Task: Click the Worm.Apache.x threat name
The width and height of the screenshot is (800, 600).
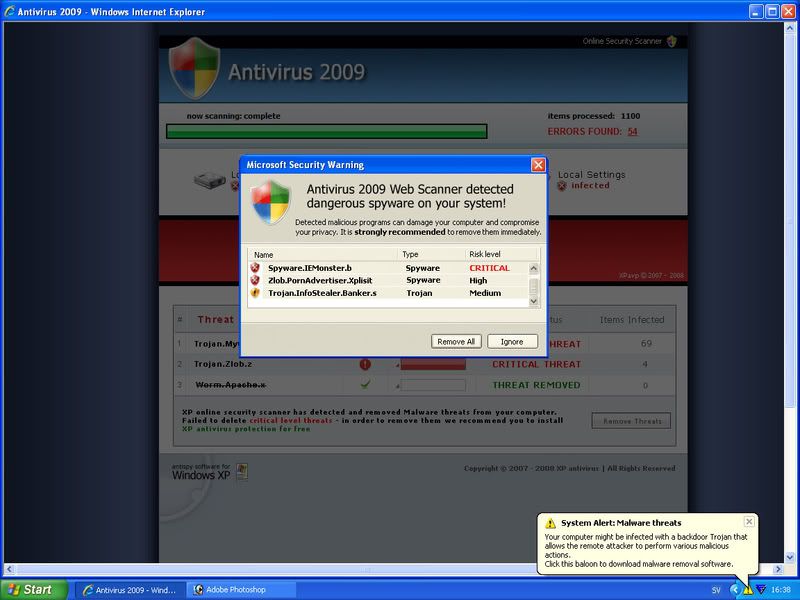Action: point(231,385)
